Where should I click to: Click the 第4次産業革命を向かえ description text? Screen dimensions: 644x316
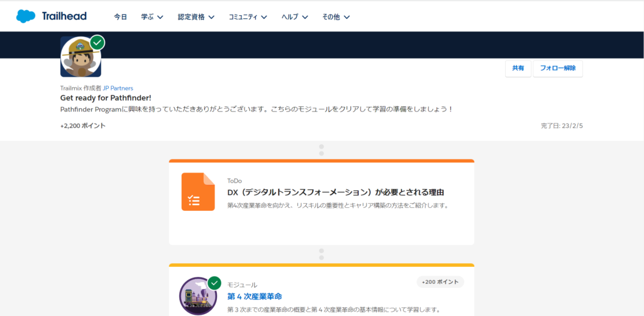(x=337, y=205)
